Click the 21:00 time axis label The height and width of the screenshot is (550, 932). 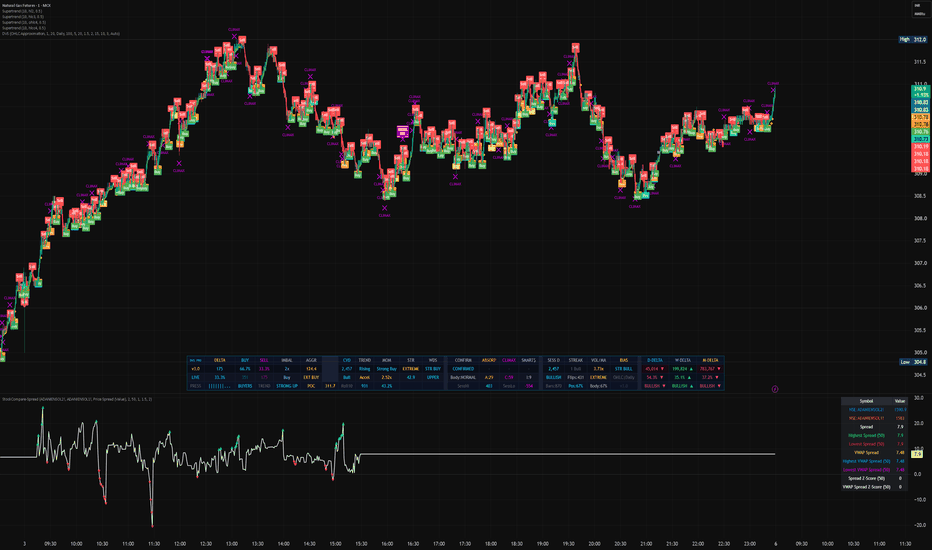point(646,543)
